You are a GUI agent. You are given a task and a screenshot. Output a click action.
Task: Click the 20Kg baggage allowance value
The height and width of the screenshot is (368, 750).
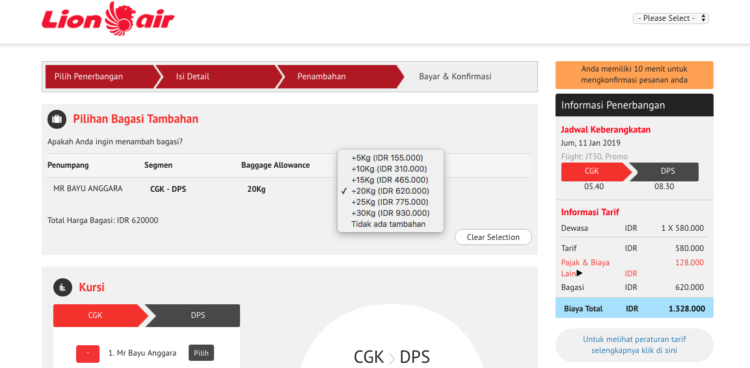pyautogui.click(x=256, y=189)
